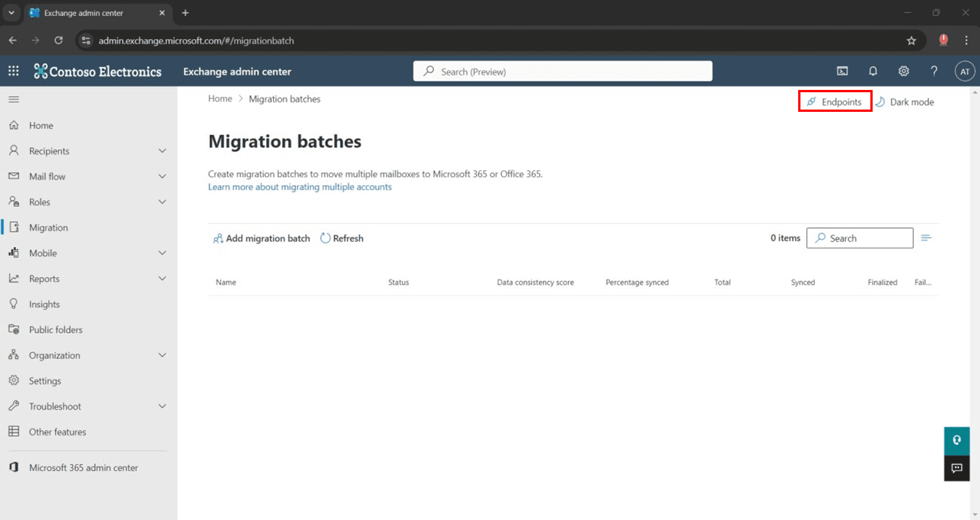Viewport: 980px width, 520px height.
Task: Click the Endpoints button
Action: click(x=835, y=102)
